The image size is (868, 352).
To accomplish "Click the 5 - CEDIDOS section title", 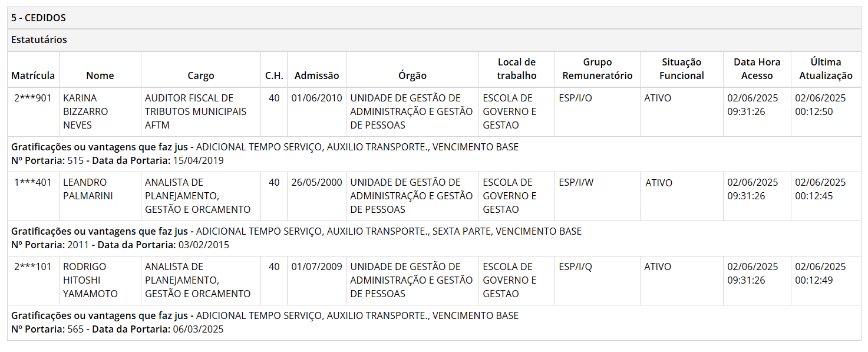I will click(39, 18).
